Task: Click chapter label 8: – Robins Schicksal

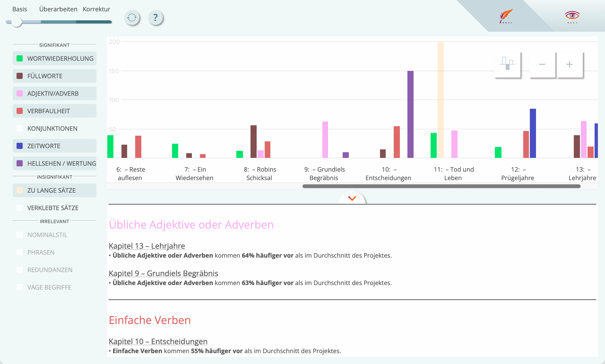Action: pos(260,173)
